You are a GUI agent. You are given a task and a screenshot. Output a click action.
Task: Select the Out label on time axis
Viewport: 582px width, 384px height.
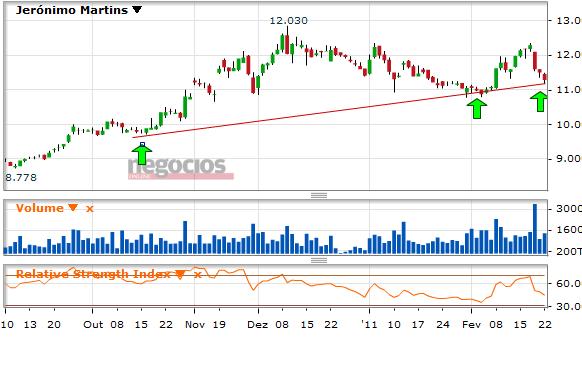click(x=93, y=325)
